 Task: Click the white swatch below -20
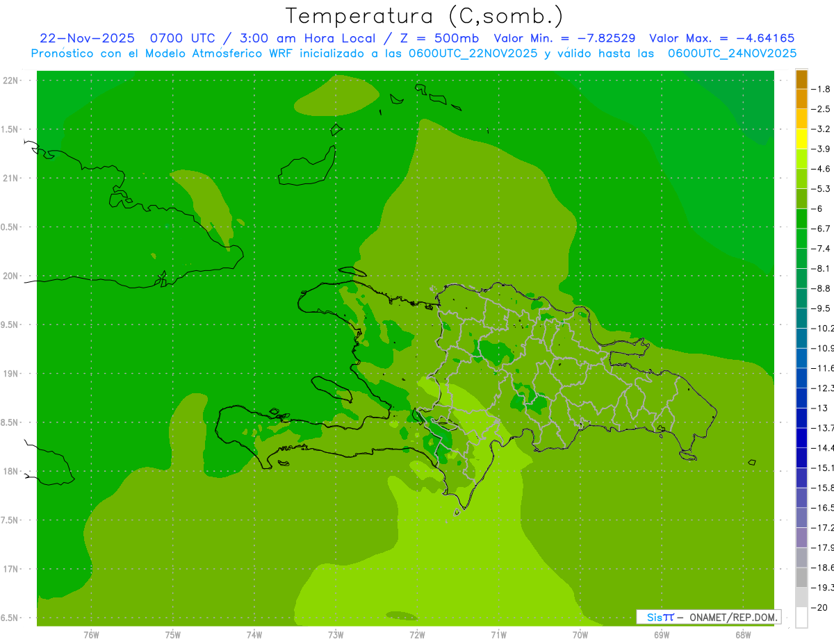tap(802, 617)
